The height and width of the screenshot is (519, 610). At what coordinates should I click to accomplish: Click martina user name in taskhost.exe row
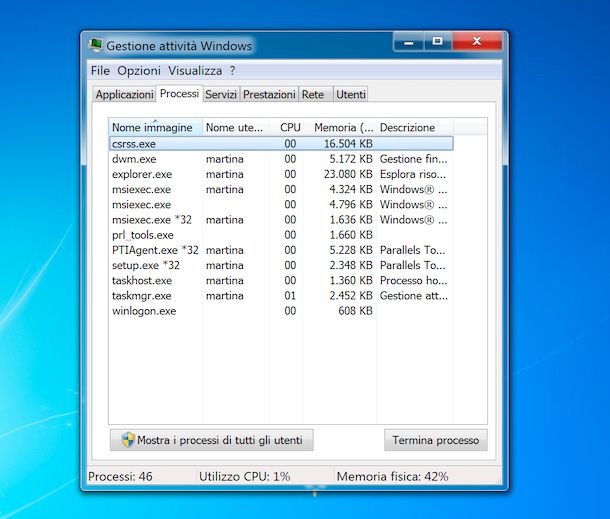click(224, 280)
